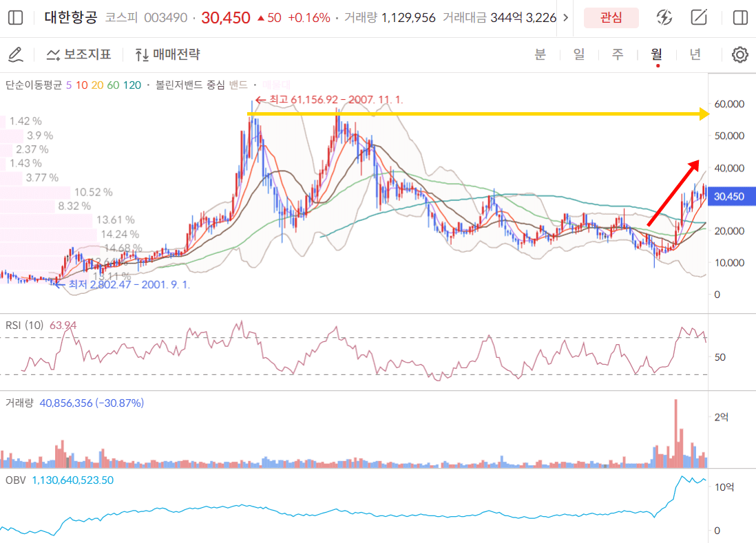Select the drawing pen tool
Image resolution: width=756 pixels, height=543 pixels.
(x=15, y=54)
